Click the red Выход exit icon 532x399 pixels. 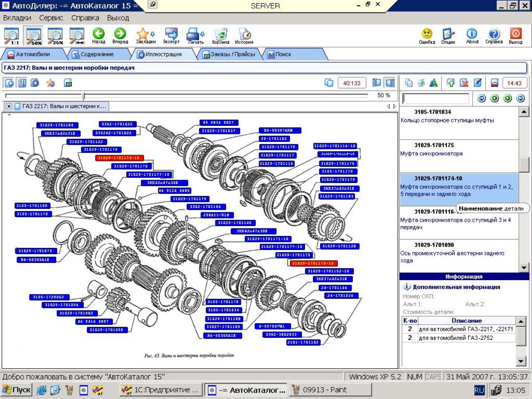click(516, 36)
